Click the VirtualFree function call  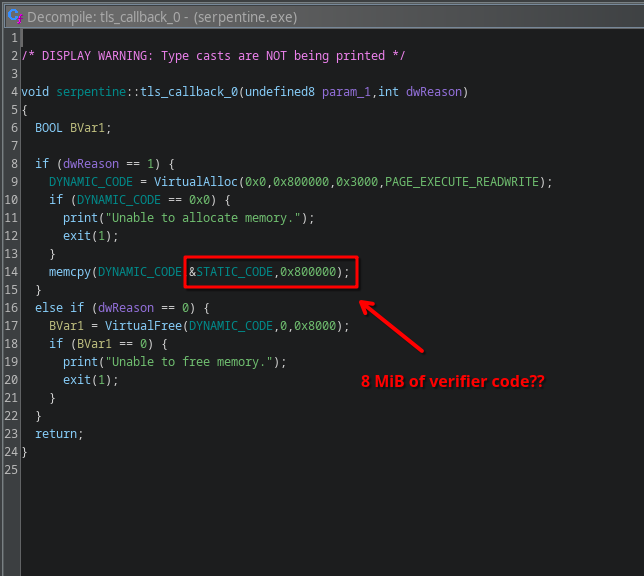[143, 326]
